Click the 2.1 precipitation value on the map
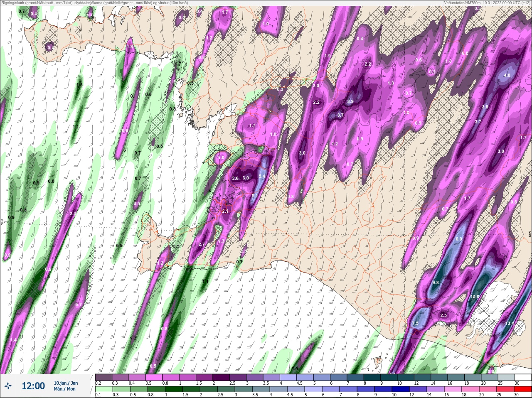Viewport: 532px width, 398px height. click(x=226, y=211)
